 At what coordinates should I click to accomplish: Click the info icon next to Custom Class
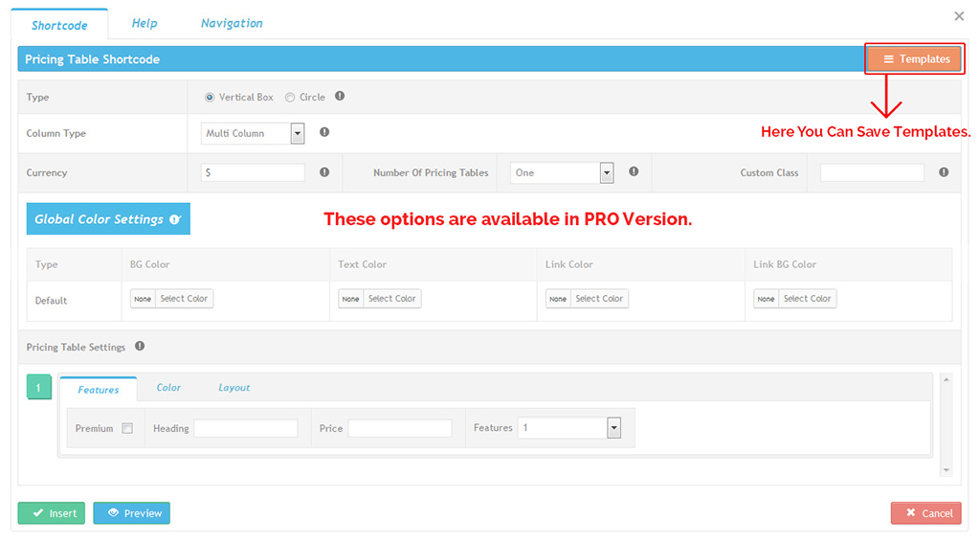(944, 172)
